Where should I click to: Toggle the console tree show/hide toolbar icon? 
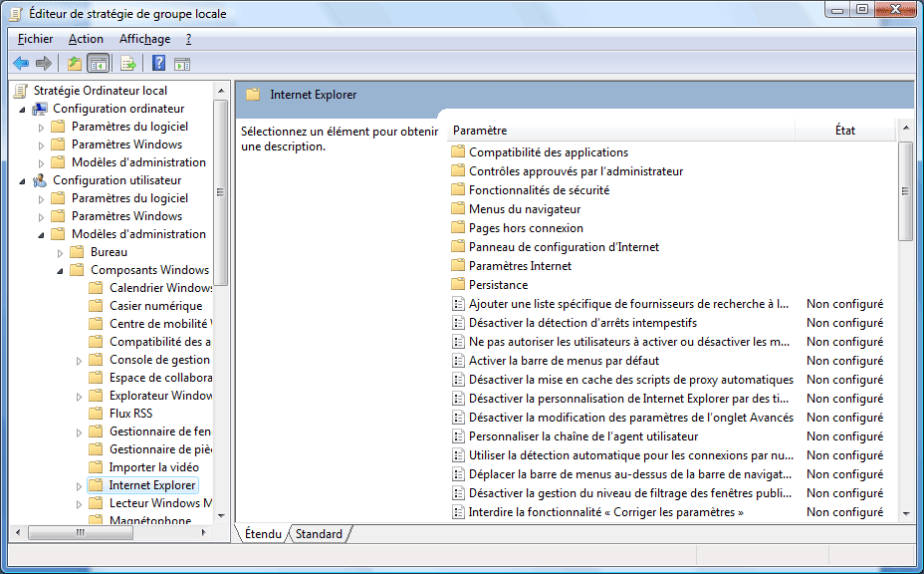pyautogui.click(x=98, y=63)
